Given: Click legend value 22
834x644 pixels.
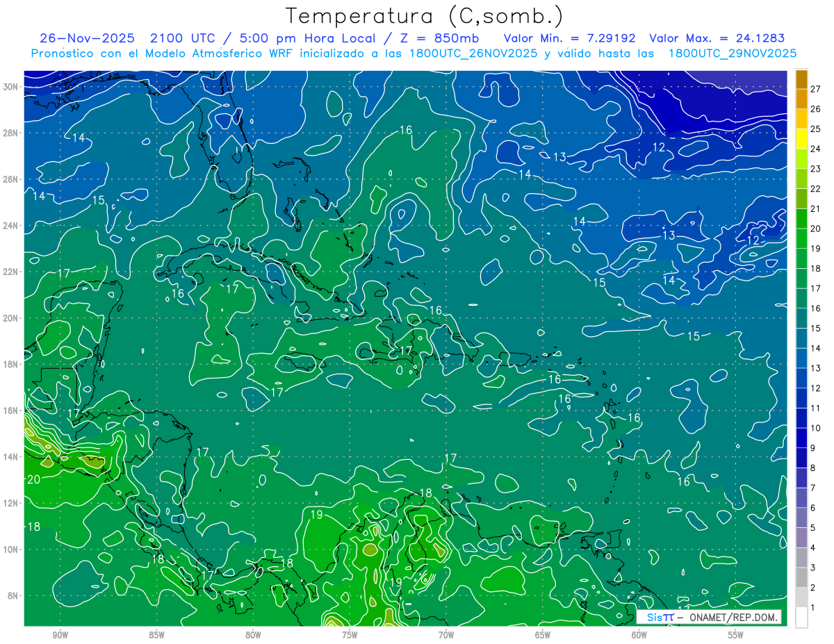Looking at the screenshot, I should pos(815,189).
